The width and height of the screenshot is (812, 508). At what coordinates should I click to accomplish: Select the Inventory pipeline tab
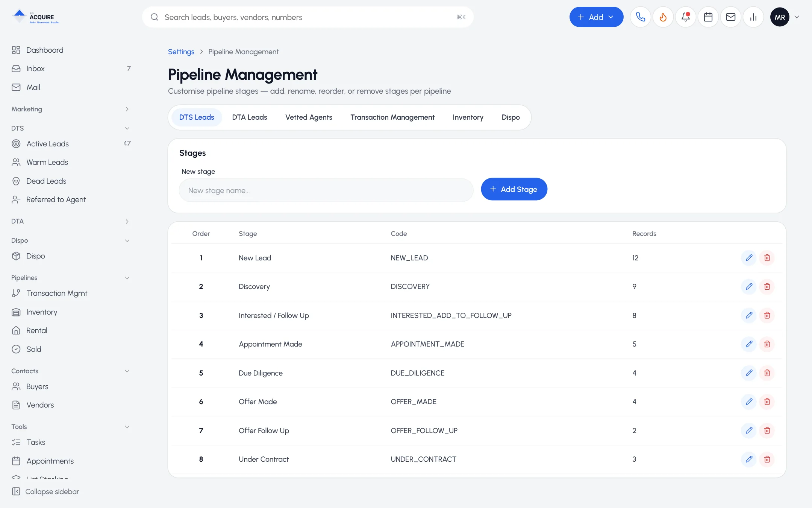click(x=468, y=117)
